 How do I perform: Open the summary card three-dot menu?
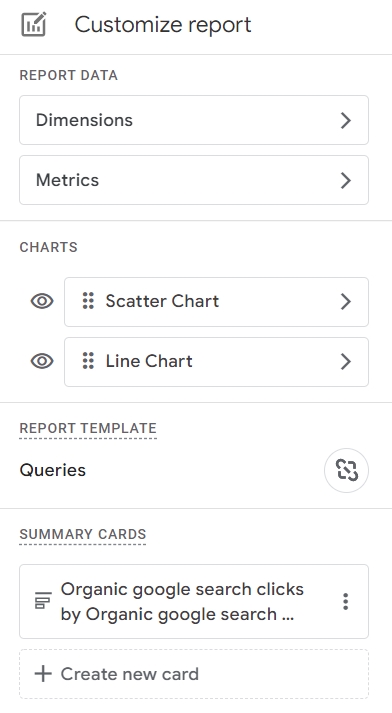346,601
